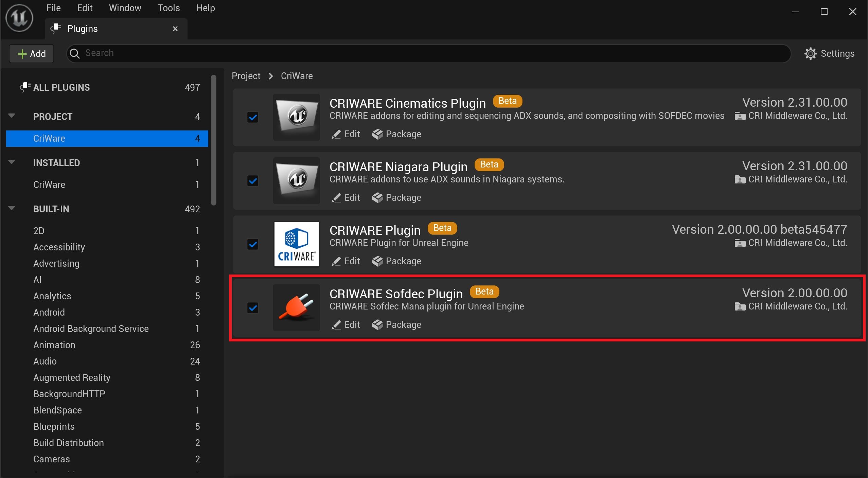The width and height of the screenshot is (868, 478).
Task: Collapse the PROJECT category
Action: (12, 116)
